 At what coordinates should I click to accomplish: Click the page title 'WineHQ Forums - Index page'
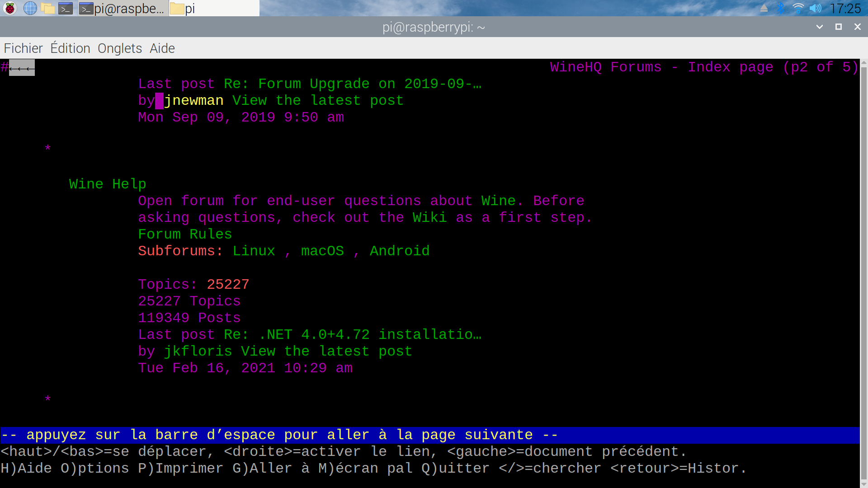click(661, 67)
